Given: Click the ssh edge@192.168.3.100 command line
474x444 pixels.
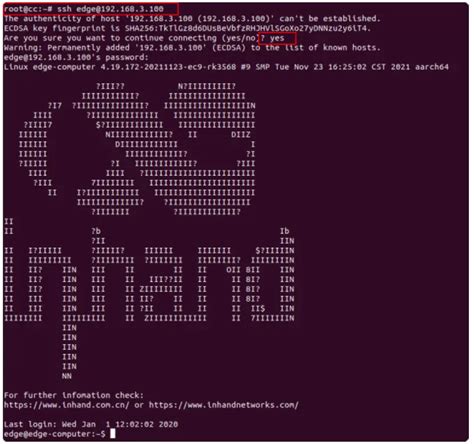Looking at the screenshot, I should point(84,9).
